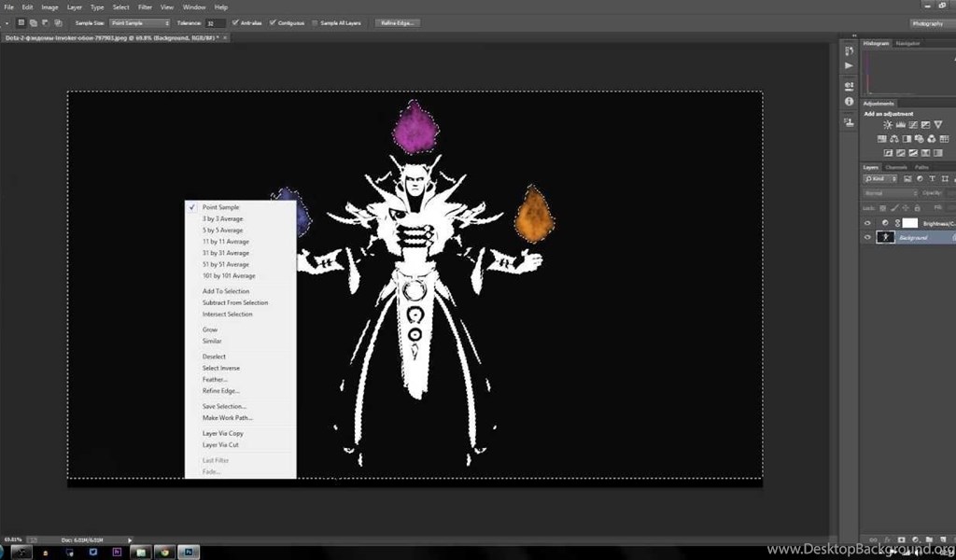Image resolution: width=956 pixels, height=560 pixels.
Task: Open the Filter menu
Action: coord(145,7)
